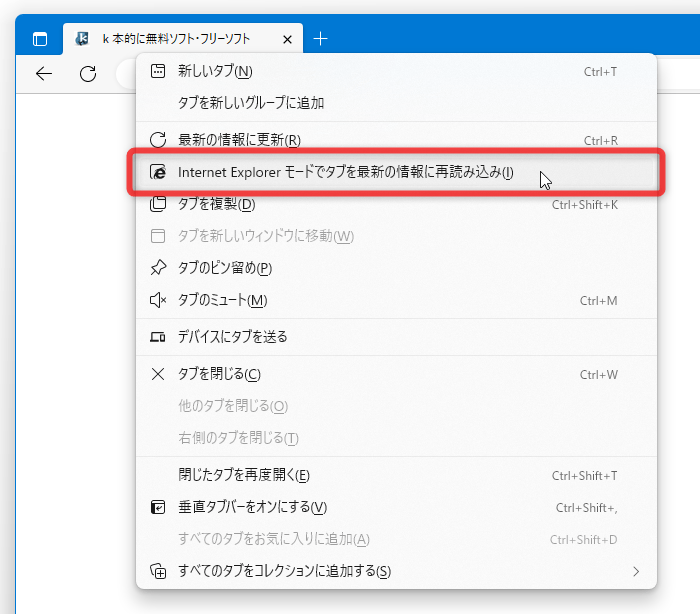Click the site favicon on the tab
The image size is (700, 614).
(x=82, y=39)
